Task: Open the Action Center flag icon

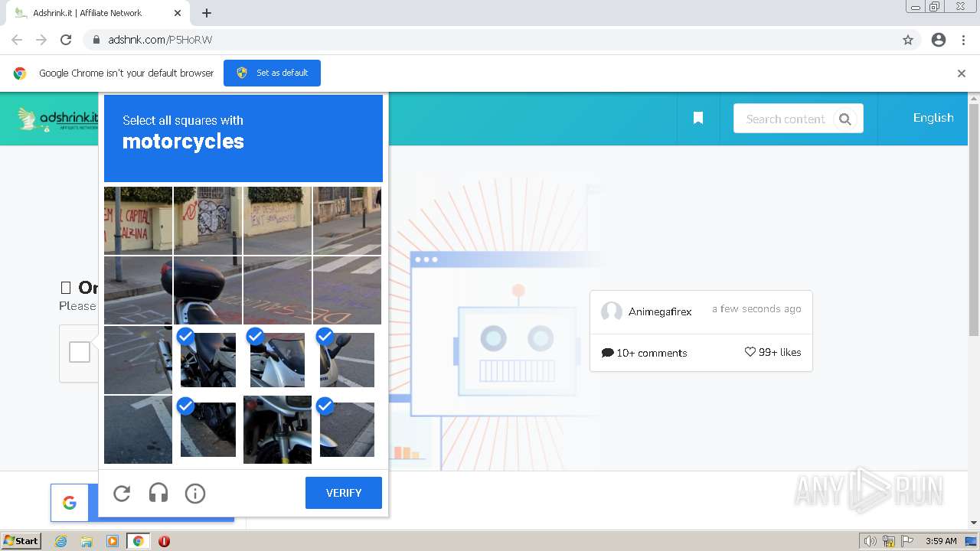Action: [x=907, y=541]
